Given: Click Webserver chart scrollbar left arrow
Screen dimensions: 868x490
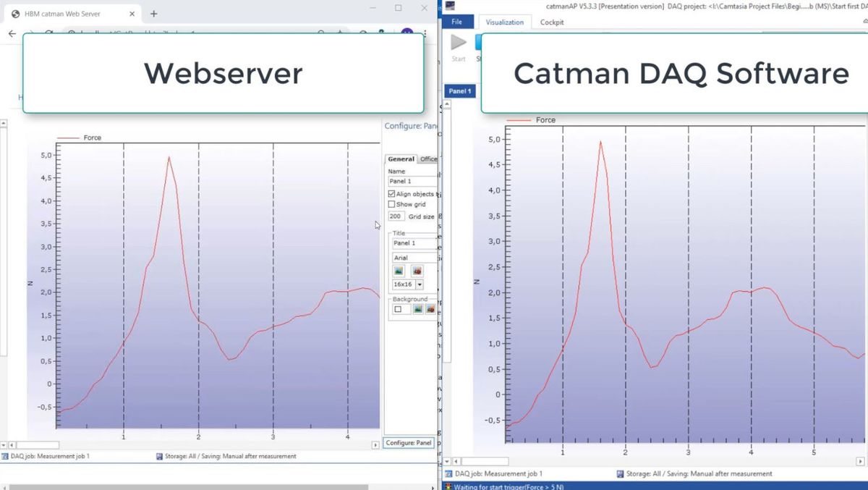Looking at the screenshot, I should (x=12, y=445).
